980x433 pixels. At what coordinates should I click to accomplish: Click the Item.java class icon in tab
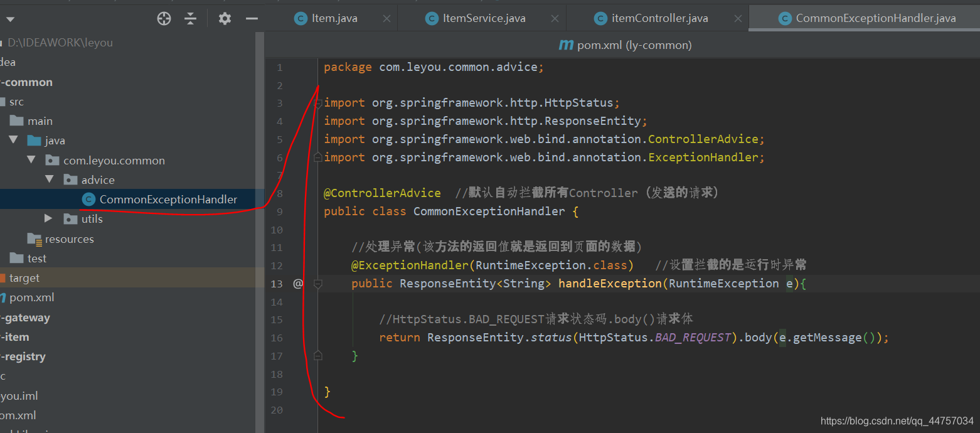[x=301, y=19]
